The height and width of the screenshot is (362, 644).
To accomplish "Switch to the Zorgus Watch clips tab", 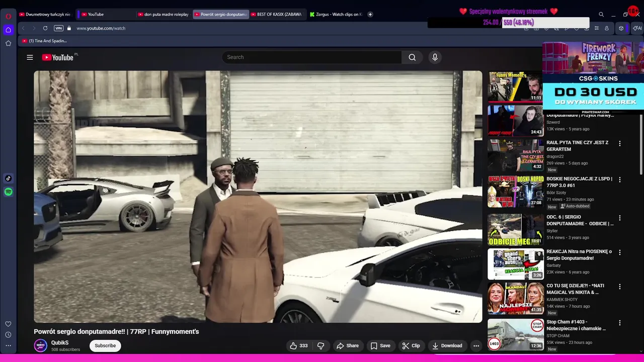I will click(x=336, y=15).
